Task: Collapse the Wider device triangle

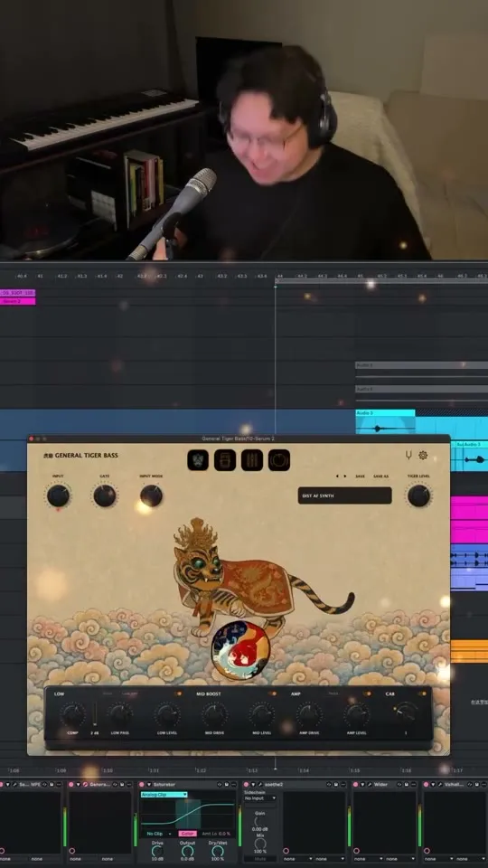Action: pos(362,785)
